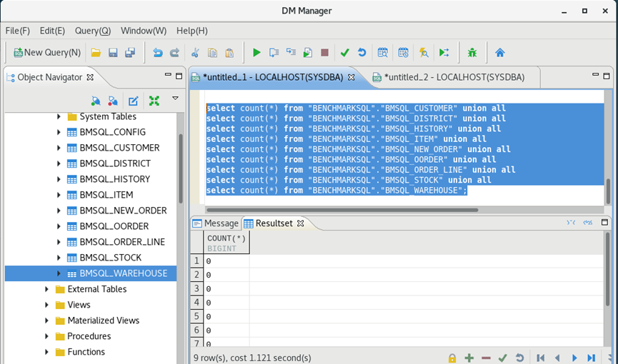Delete row with red minus icon
This screenshot has height=364, width=618.
click(486, 358)
